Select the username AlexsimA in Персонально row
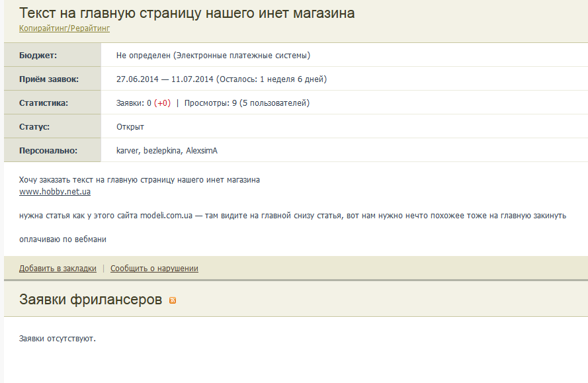 click(x=201, y=151)
